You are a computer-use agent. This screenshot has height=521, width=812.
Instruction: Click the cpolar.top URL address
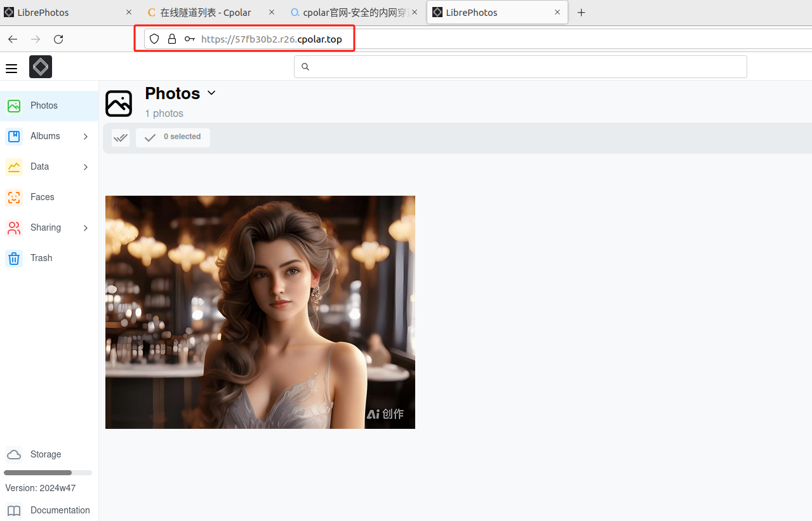[x=272, y=39]
